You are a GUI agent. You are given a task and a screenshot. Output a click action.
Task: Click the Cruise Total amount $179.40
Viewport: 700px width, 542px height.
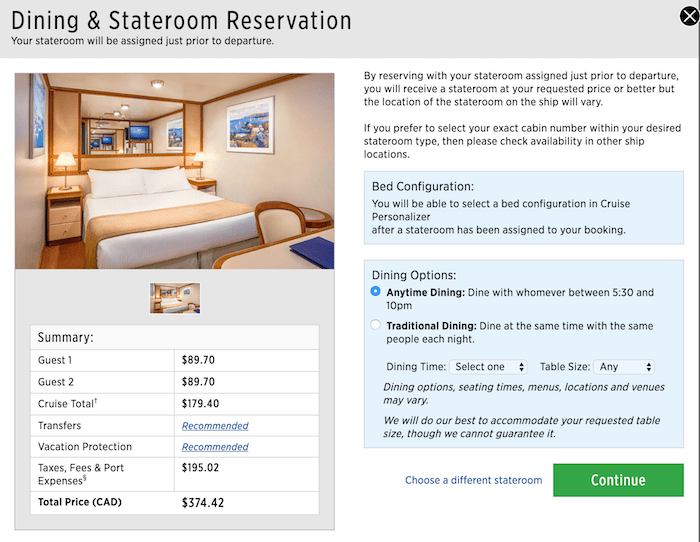pos(200,404)
